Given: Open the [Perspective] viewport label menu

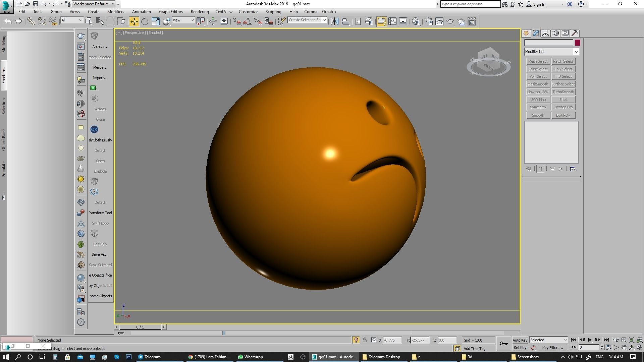Looking at the screenshot, I should point(134,33).
